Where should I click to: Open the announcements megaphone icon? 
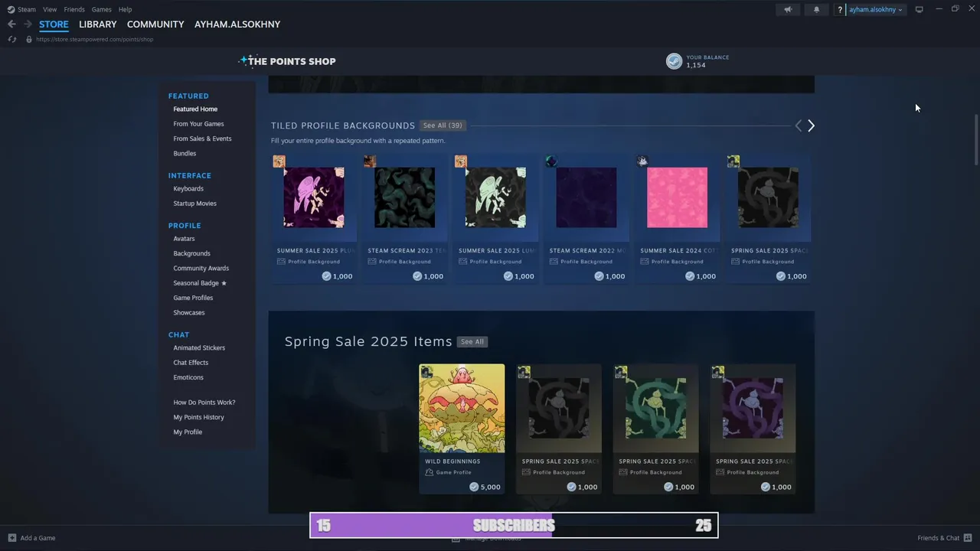788,9
